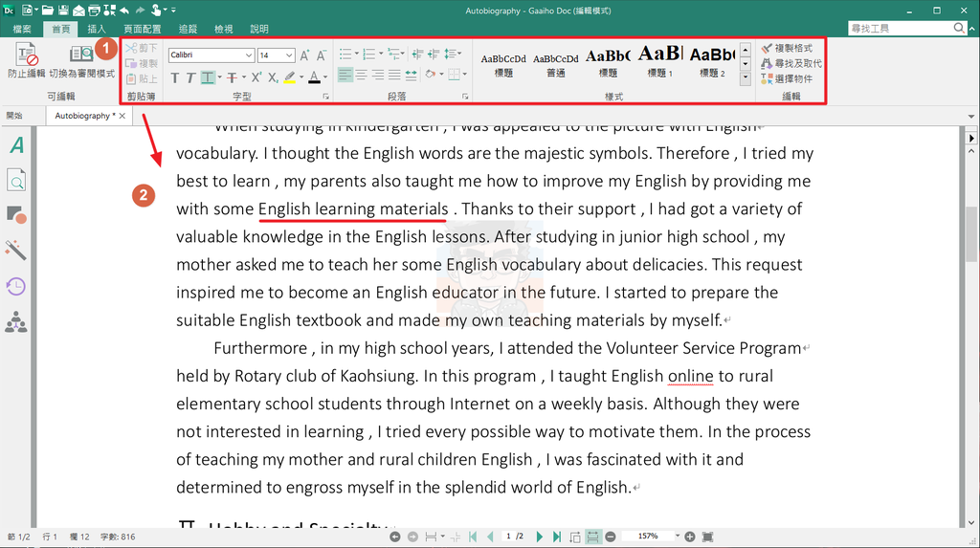Click 選擇物件 select objects button
Screen dimensions: 980x548
tap(787, 78)
